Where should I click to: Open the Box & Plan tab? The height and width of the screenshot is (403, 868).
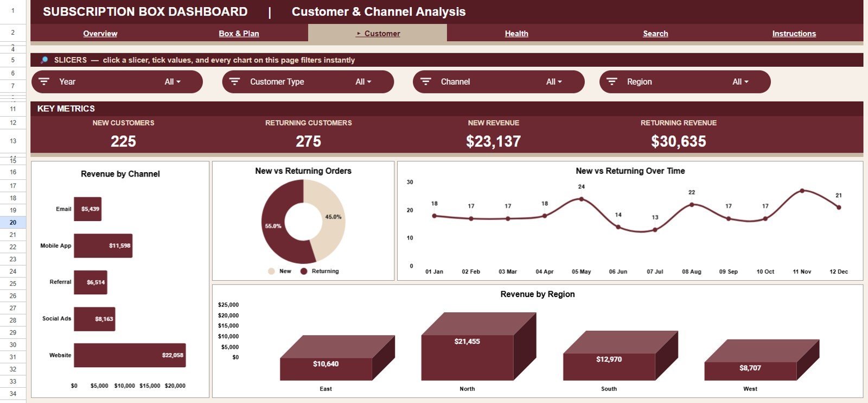(239, 33)
